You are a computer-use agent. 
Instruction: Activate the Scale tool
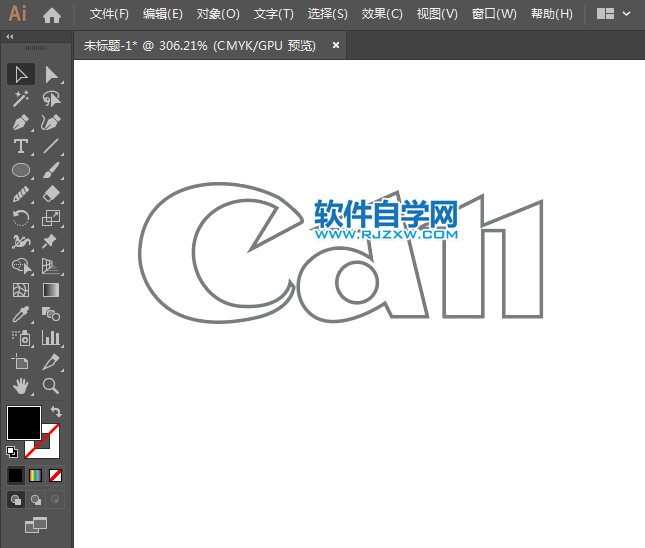[51, 218]
